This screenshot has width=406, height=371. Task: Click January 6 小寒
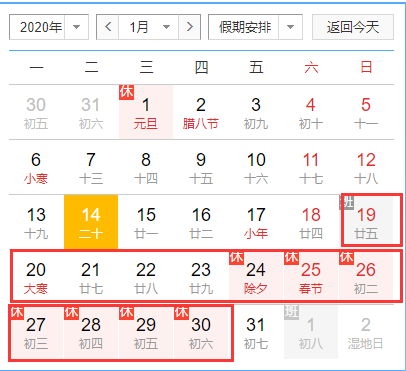click(36, 167)
